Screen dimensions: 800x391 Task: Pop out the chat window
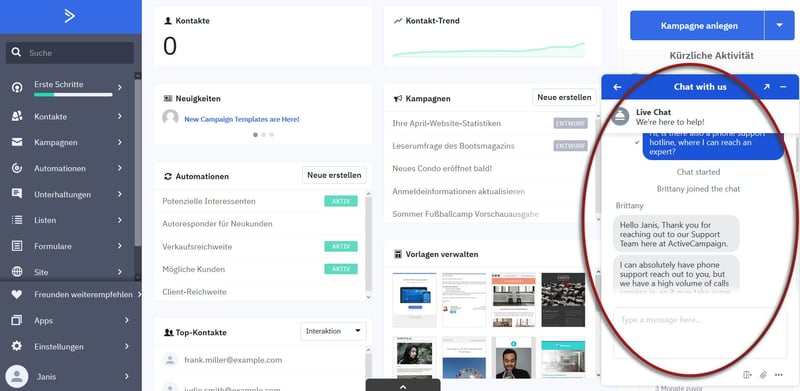766,87
